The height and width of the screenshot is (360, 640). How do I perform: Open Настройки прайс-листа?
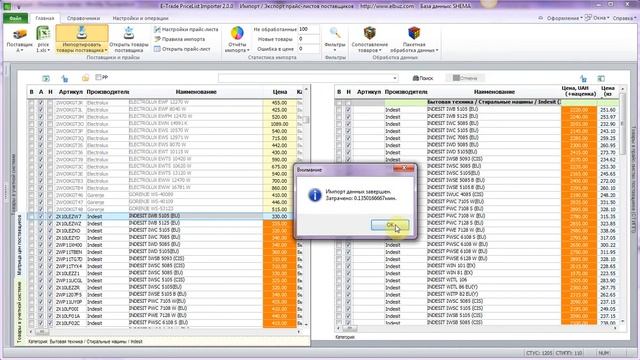click(186, 29)
